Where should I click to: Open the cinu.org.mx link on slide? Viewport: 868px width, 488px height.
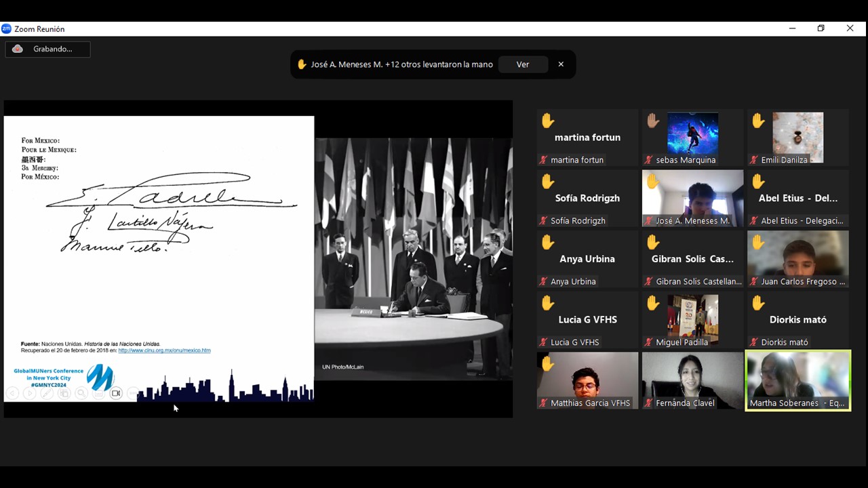point(164,350)
